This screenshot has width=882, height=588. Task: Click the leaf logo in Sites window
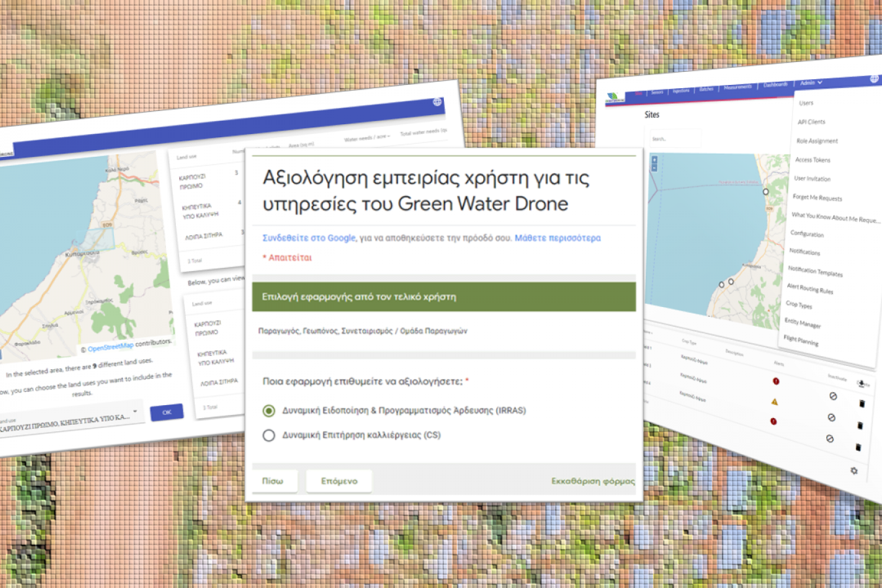coord(615,98)
